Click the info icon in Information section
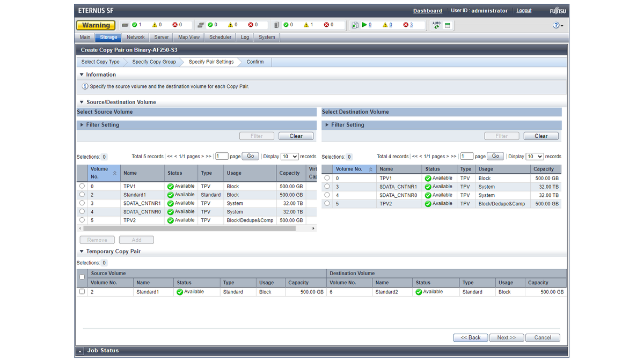Image resolution: width=644 pixels, height=362 pixels. tap(85, 86)
